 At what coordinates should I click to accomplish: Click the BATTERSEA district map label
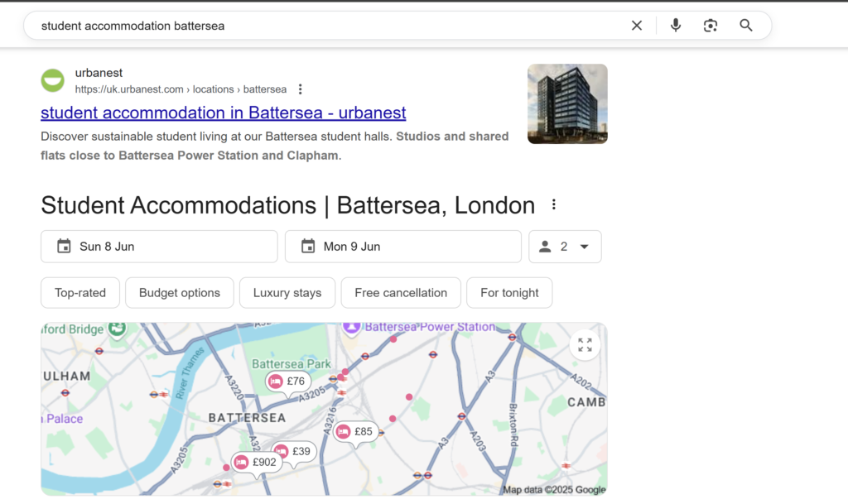click(x=247, y=418)
